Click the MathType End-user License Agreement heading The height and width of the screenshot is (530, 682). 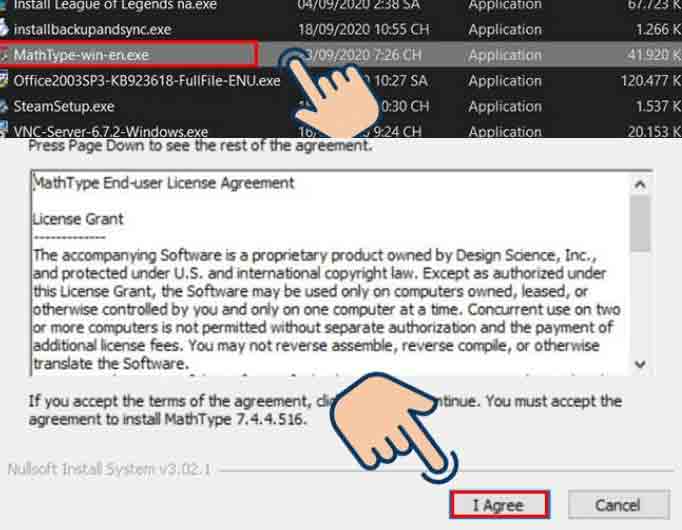164,183
